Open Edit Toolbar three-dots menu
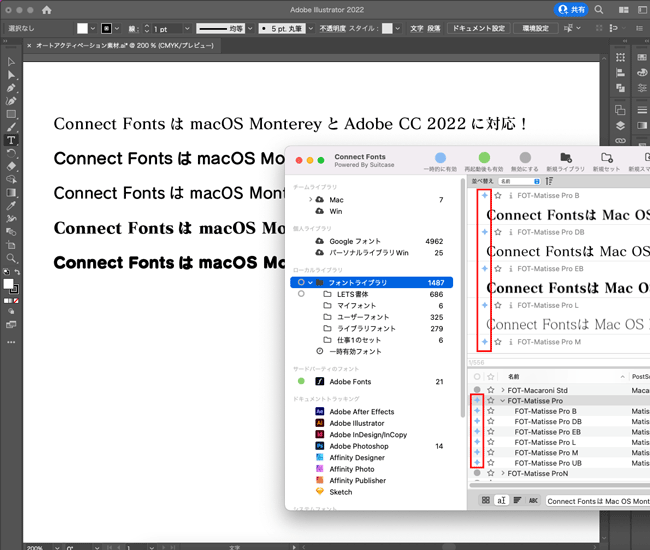Screen dimensions: 650x550 click(x=11, y=342)
